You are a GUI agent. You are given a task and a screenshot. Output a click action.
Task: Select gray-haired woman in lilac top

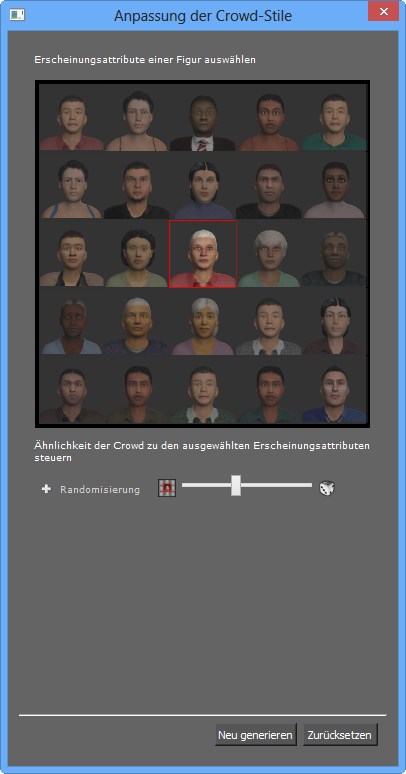pos(203,321)
